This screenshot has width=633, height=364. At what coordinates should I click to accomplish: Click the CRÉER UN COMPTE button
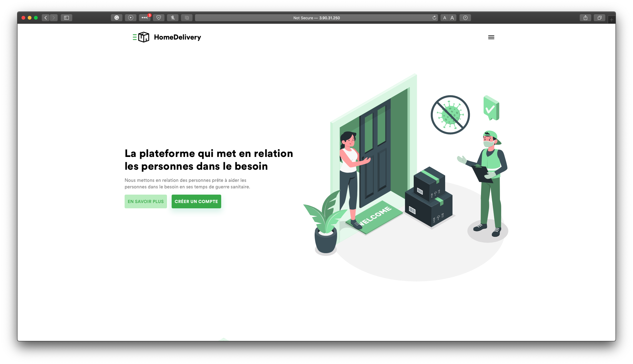pyautogui.click(x=196, y=201)
